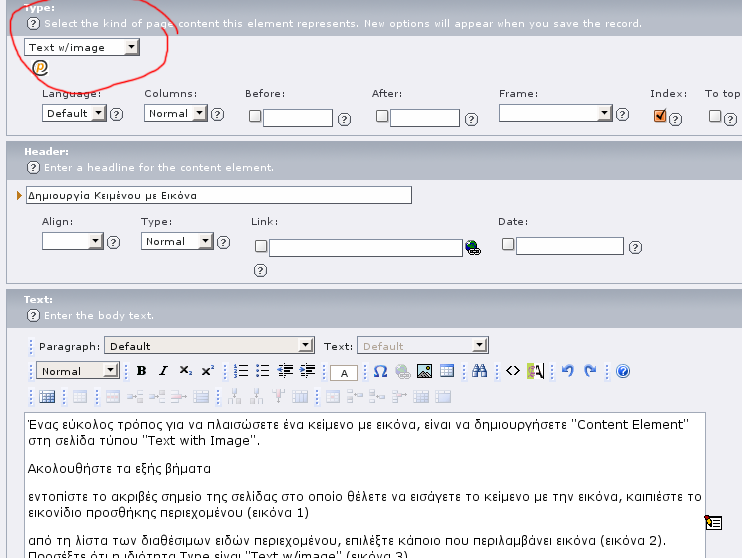The height and width of the screenshot is (558, 742).
Task: Uncheck the Index checkbox
Action: (660, 115)
